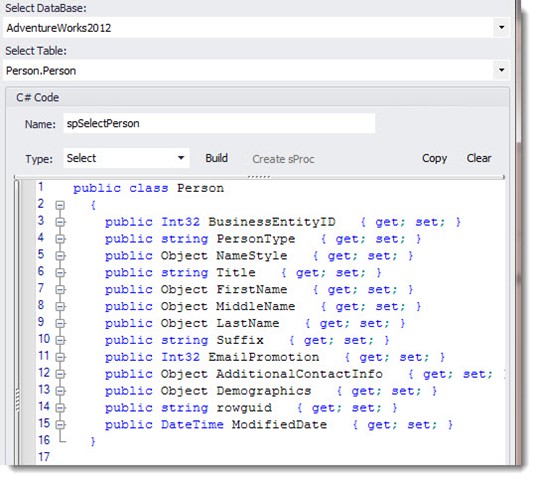Collapse the NameStyle property at line 5
The image size is (536, 480).
pyautogui.click(x=60, y=256)
